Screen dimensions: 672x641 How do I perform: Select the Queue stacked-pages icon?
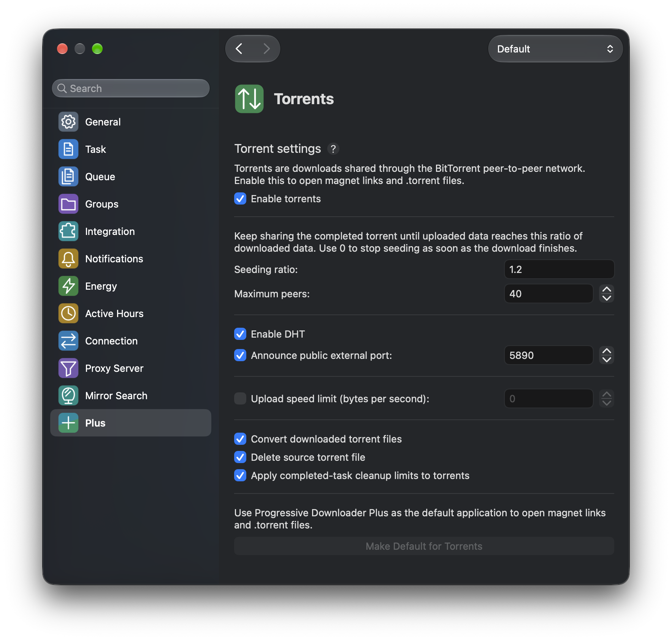(68, 176)
